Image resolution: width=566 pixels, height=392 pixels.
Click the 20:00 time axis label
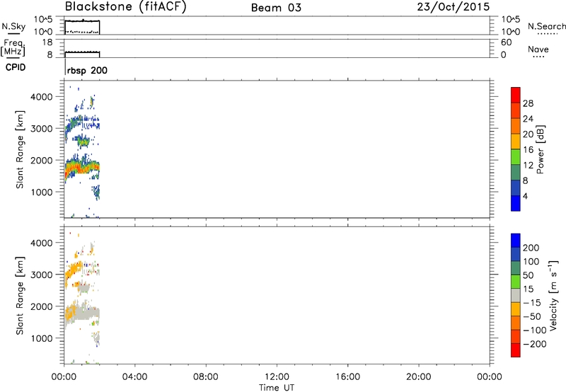click(418, 377)
